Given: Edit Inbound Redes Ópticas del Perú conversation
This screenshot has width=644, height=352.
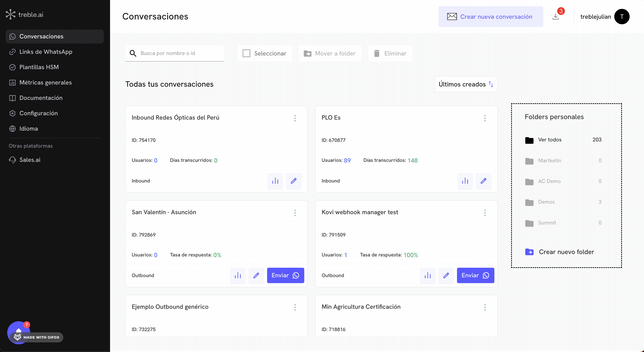Looking at the screenshot, I should click(x=293, y=181).
